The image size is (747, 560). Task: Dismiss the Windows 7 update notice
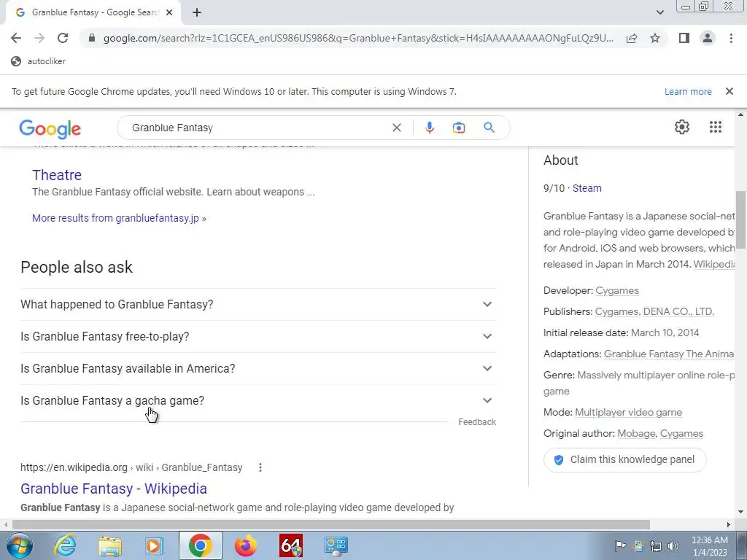[729, 91]
